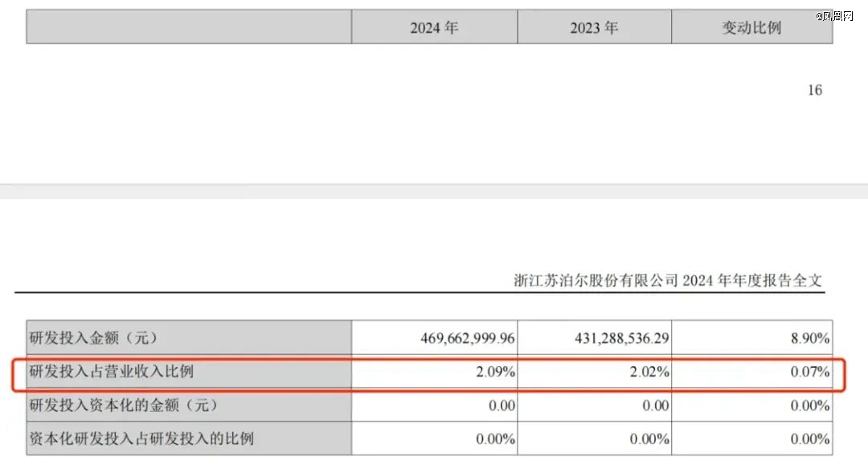Select the 2023年 column header cell
Screen dimensions: 868x465
[x=594, y=27]
